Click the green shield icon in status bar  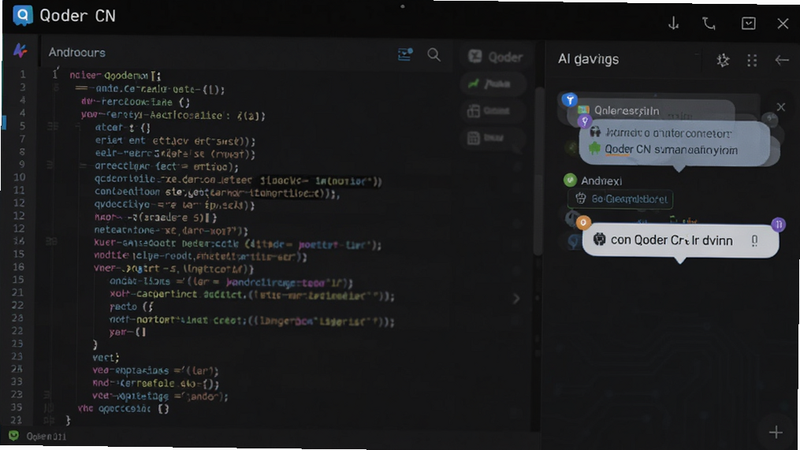pyautogui.click(x=14, y=436)
